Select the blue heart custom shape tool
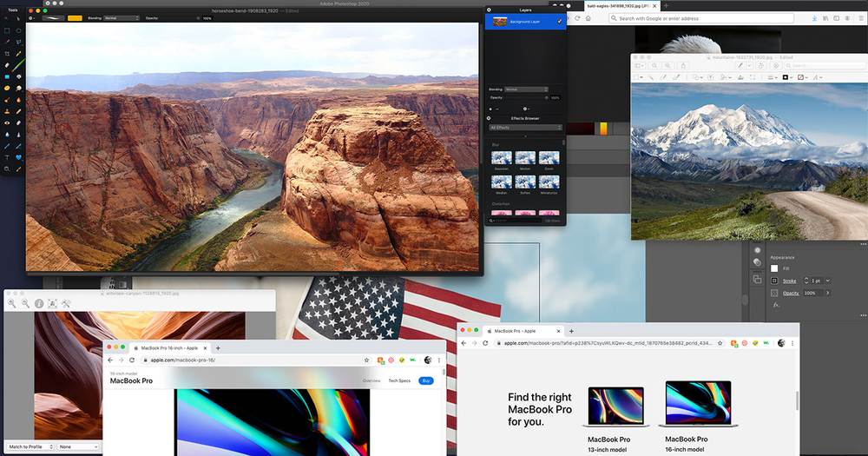The width and height of the screenshot is (868, 456). pos(18,157)
